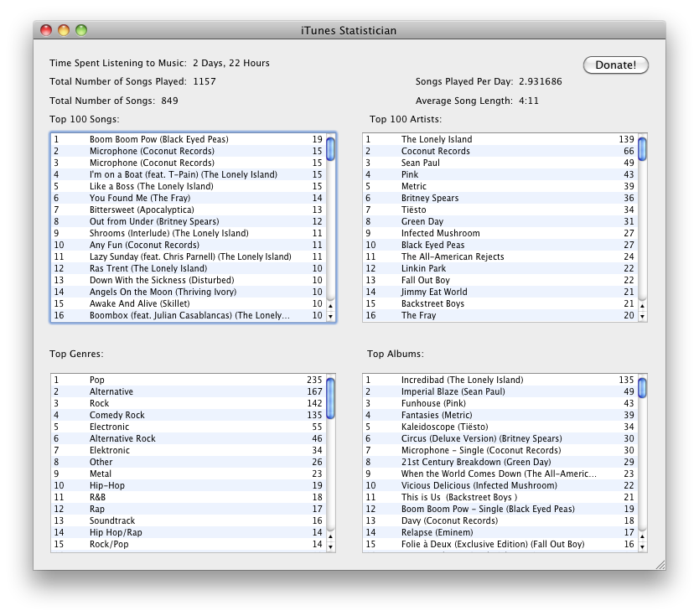Select the song Ras Trent (The Lonely Island)
699x616 pixels.
pos(189,268)
